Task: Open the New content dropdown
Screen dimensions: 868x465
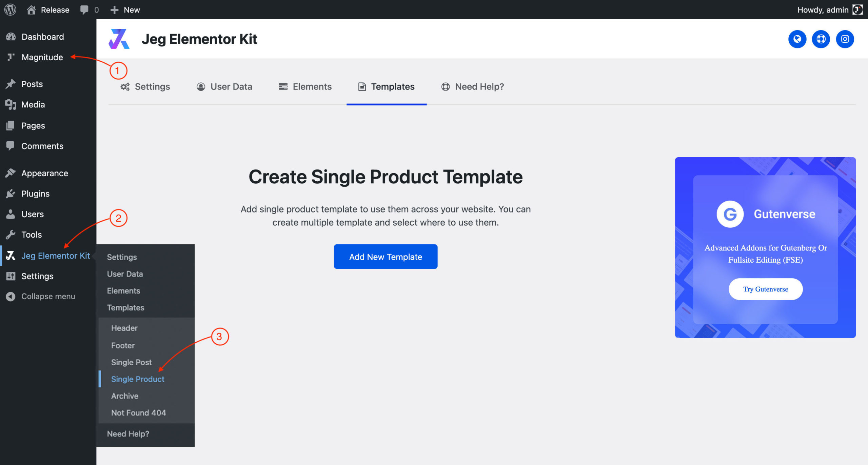Action: coord(125,9)
